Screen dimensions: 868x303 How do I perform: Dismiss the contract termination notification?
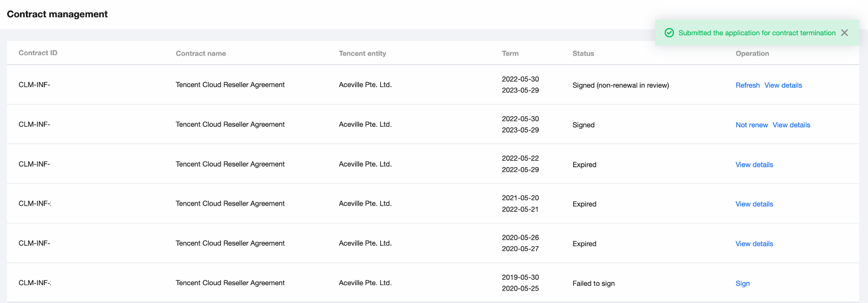pyautogui.click(x=844, y=33)
